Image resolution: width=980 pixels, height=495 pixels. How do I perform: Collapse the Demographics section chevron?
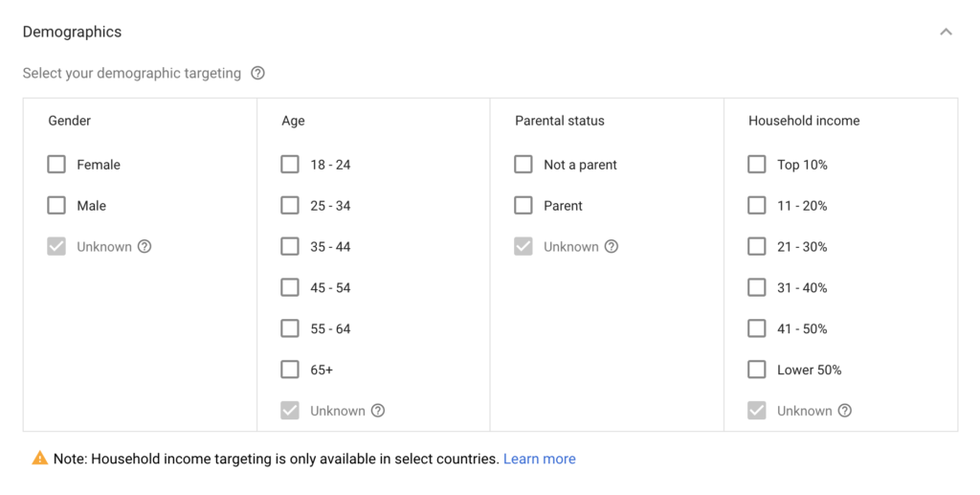click(946, 33)
